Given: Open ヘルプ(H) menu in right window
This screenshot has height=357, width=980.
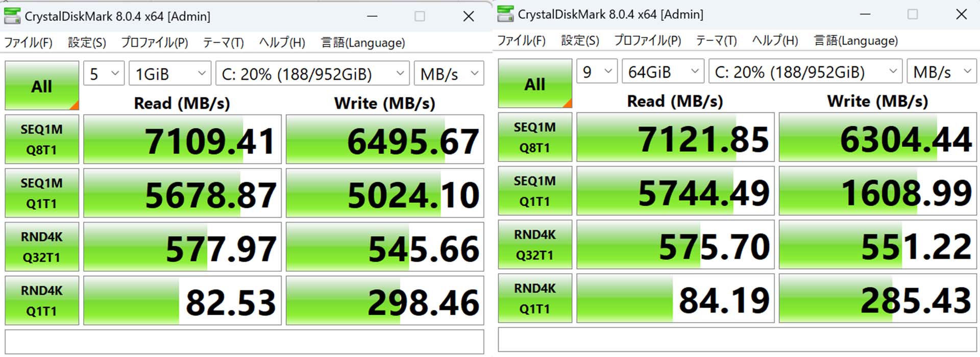Looking at the screenshot, I should coord(775,40).
